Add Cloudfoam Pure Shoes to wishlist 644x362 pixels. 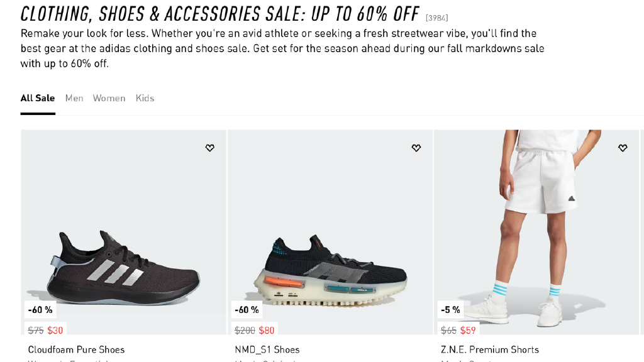point(210,148)
